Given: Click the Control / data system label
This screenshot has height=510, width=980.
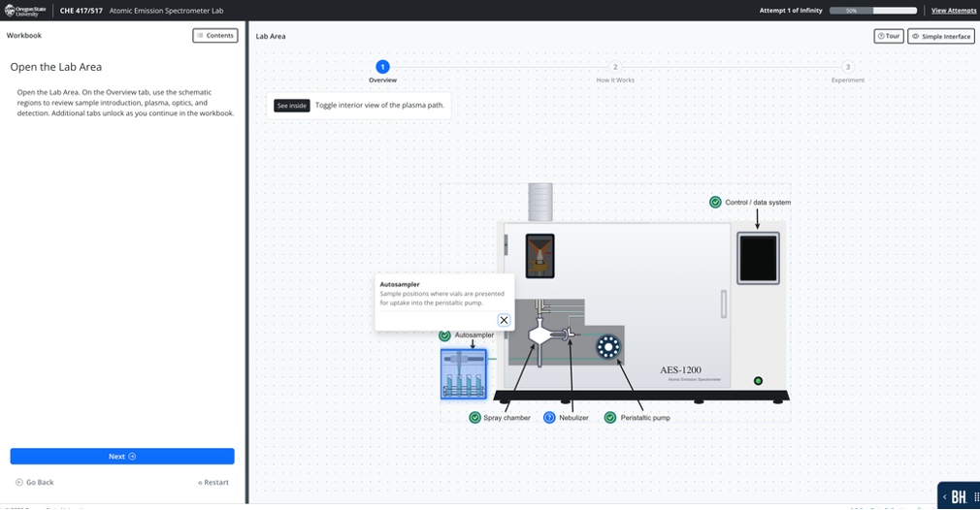Looking at the screenshot, I should (x=758, y=203).
